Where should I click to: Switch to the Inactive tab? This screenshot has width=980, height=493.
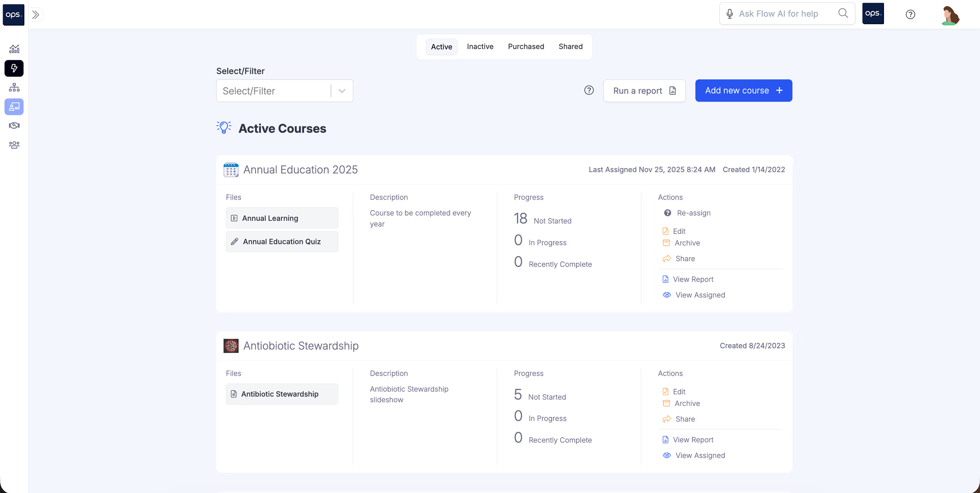click(x=480, y=46)
